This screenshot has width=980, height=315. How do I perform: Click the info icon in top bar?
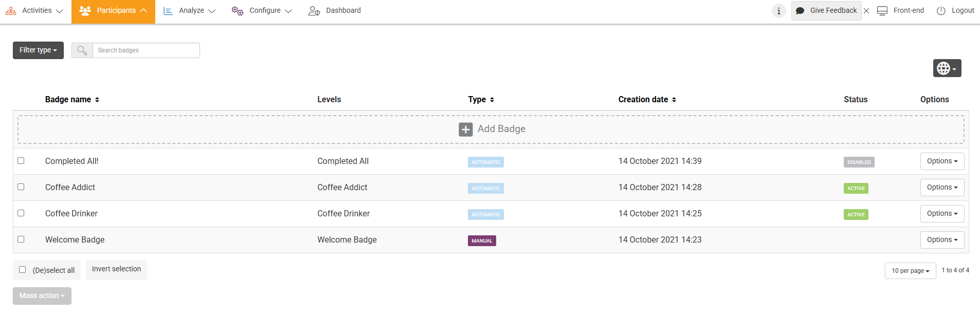click(x=778, y=11)
